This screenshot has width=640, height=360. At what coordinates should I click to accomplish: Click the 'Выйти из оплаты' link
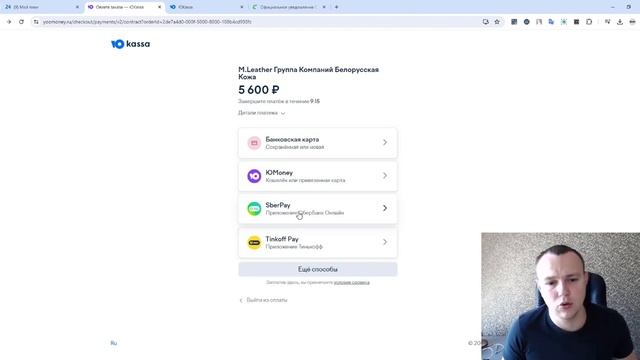point(263,300)
